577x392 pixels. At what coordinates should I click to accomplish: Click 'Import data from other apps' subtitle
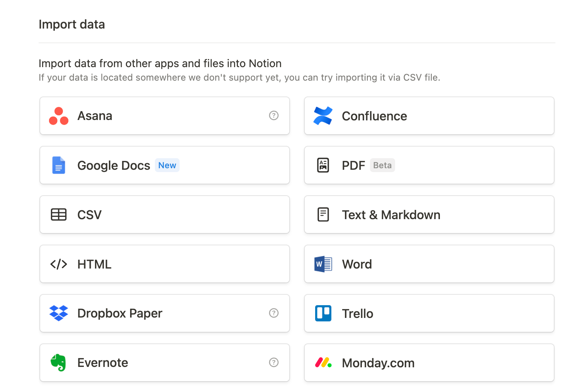click(160, 63)
